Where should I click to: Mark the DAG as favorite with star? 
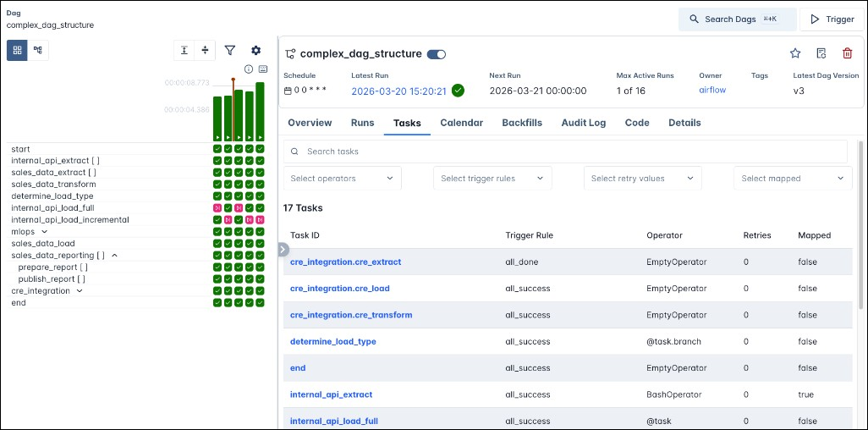point(795,53)
